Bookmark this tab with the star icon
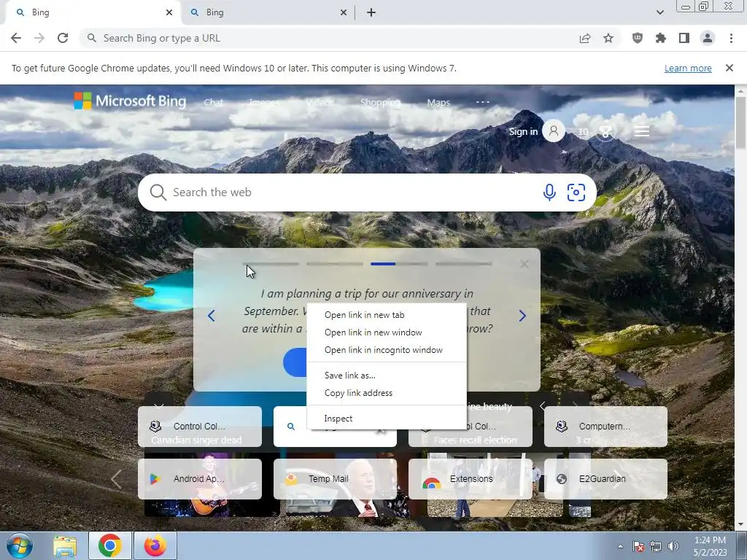 click(x=608, y=38)
